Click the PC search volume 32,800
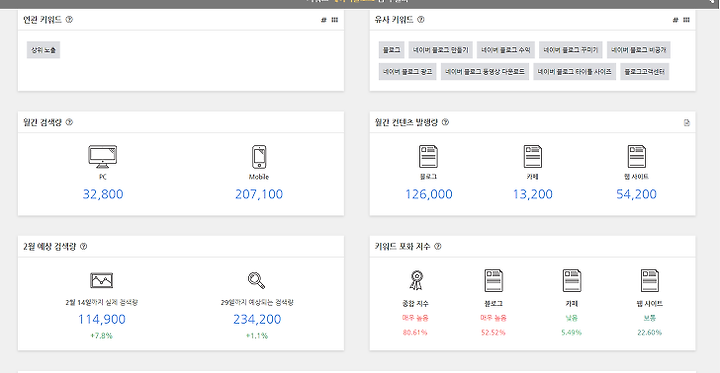The width and height of the screenshot is (720, 373). pos(103,194)
